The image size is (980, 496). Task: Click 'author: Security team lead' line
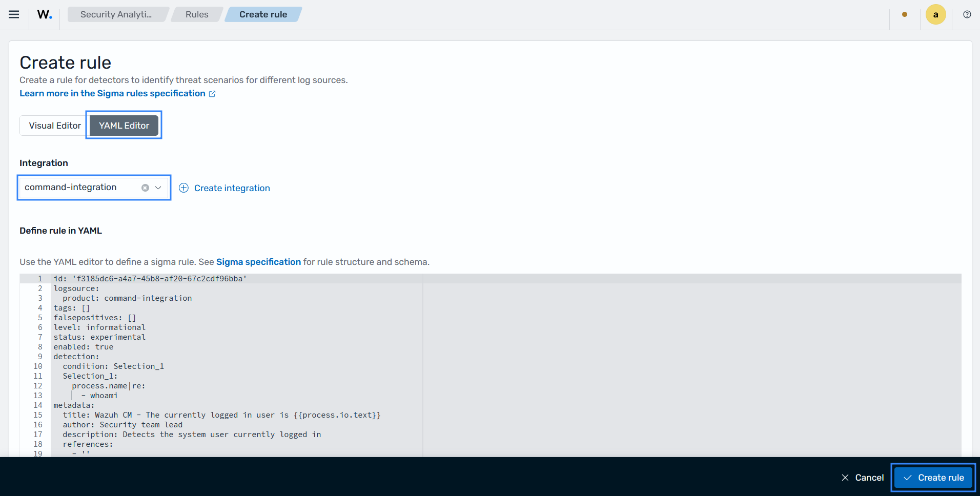click(x=122, y=425)
